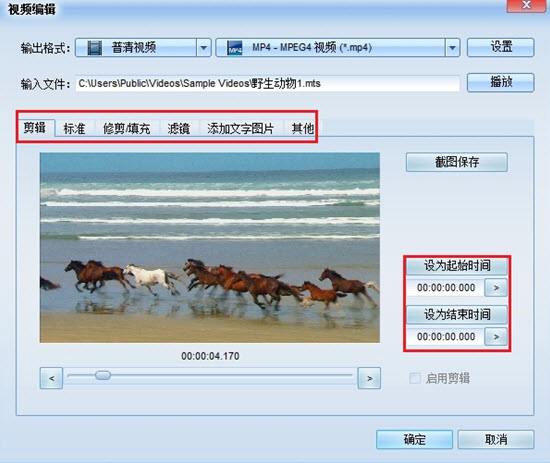Click the arrow button beside the start time
Screen dimensions: 550x463
496,288
